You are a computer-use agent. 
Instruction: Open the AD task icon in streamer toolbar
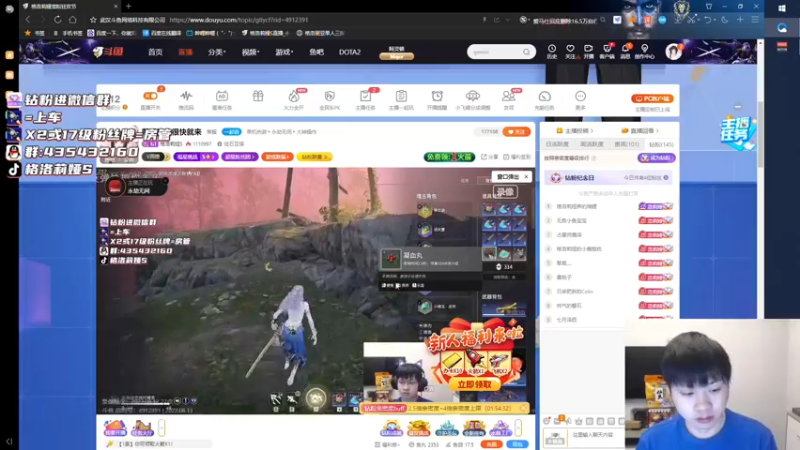click(221, 96)
